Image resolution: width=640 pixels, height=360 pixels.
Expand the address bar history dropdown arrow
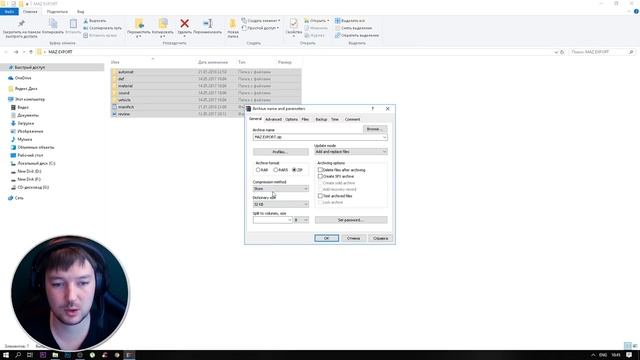[x=556, y=52]
